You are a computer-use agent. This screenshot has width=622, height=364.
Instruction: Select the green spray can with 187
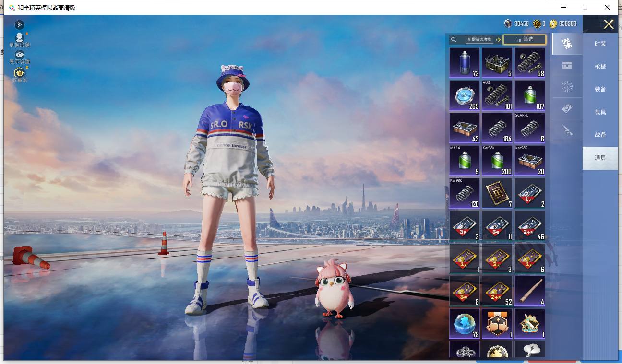(529, 95)
